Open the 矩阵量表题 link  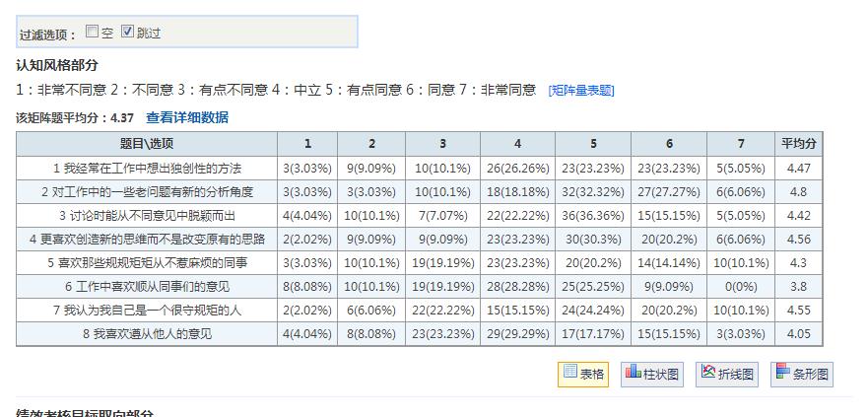pyautogui.click(x=581, y=91)
